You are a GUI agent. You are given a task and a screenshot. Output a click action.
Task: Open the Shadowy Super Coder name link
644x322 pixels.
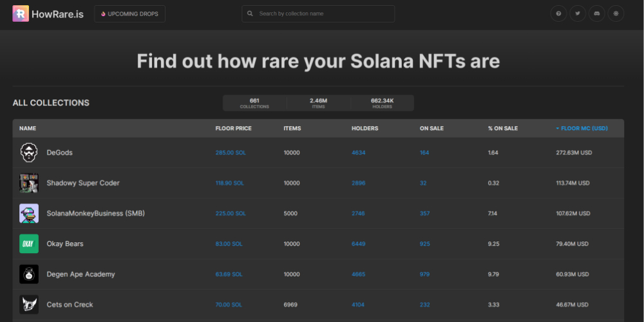coord(83,183)
